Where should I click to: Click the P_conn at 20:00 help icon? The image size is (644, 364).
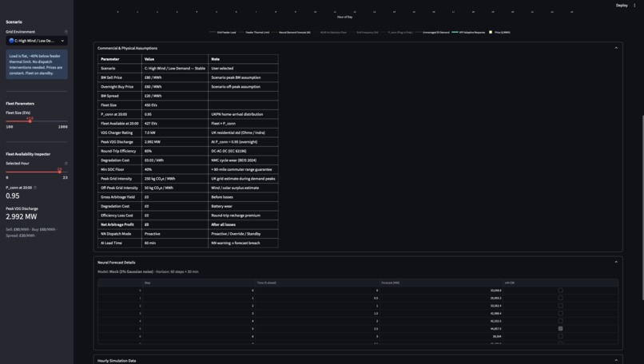(35, 188)
